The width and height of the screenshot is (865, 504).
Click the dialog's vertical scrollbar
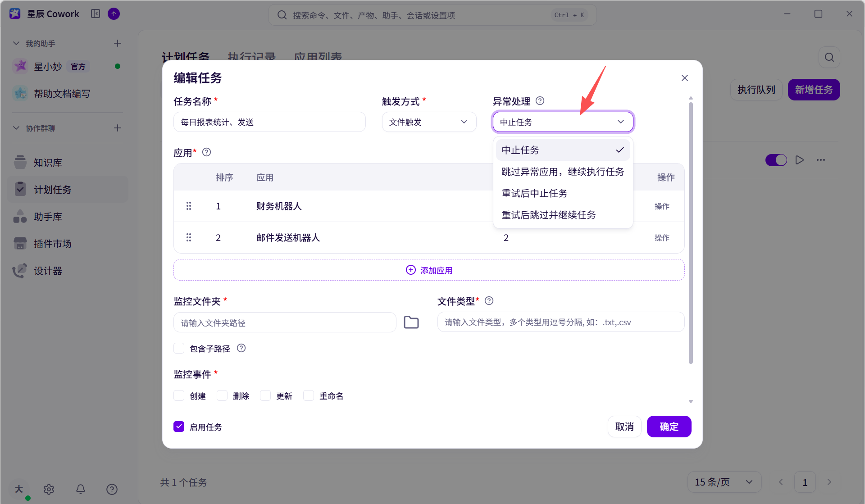(691, 232)
